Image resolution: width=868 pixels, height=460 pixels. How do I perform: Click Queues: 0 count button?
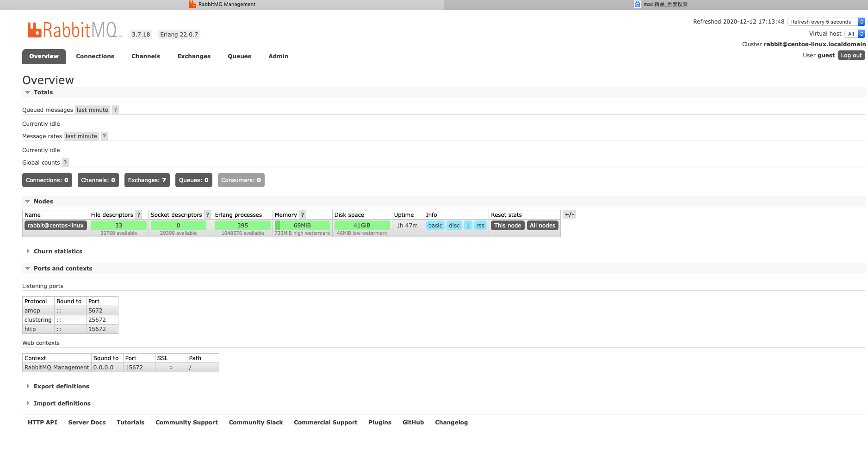pyautogui.click(x=194, y=180)
